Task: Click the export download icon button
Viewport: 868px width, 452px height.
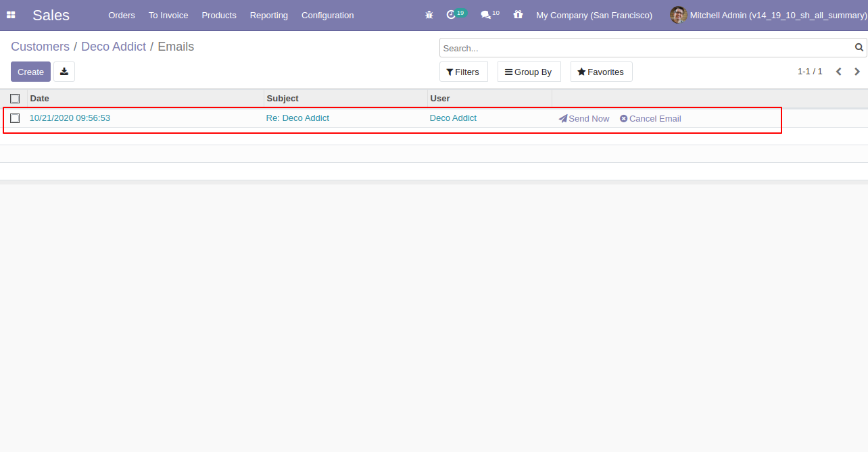Action: click(64, 72)
